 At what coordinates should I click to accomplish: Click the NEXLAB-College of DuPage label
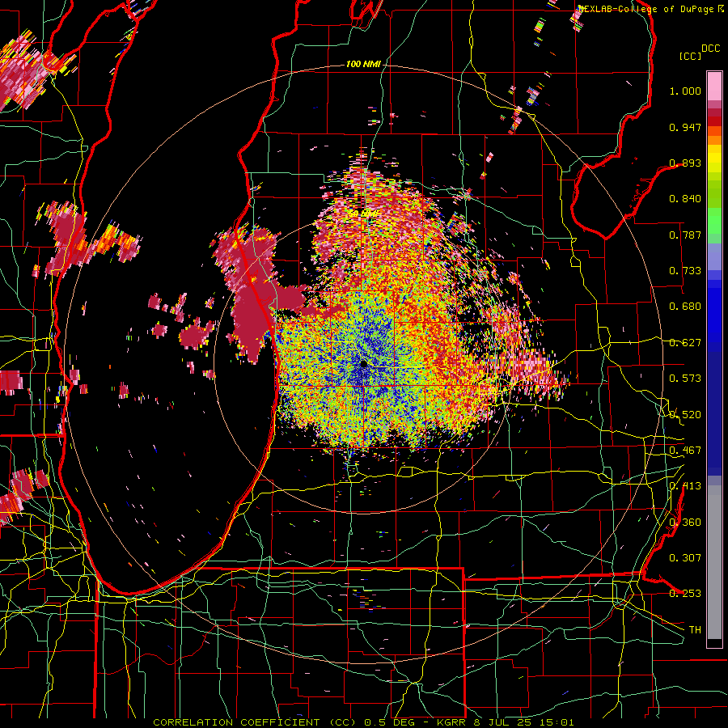tap(651, 9)
